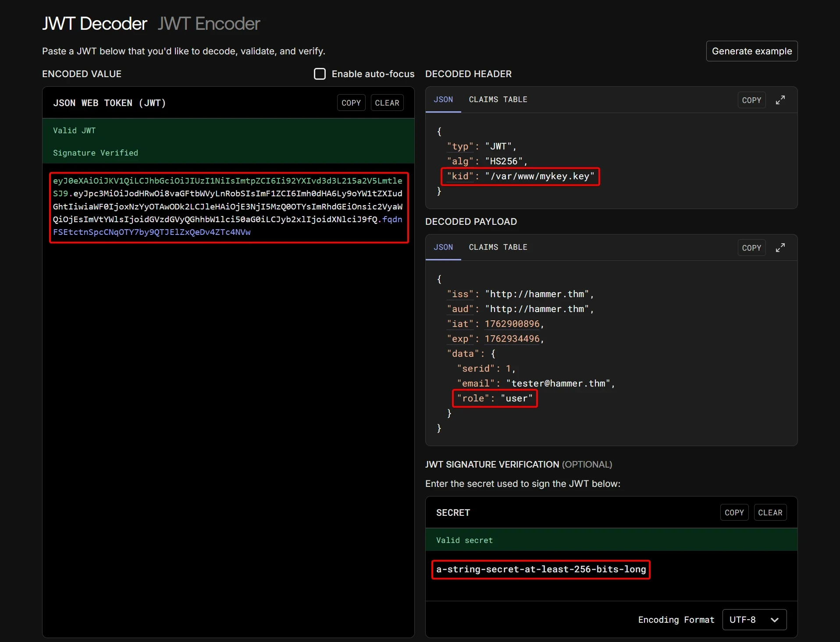Screen dimensions: 840x642
Task: Expand the Decoded Payload panel to fullscreen
Action: [x=780, y=248]
